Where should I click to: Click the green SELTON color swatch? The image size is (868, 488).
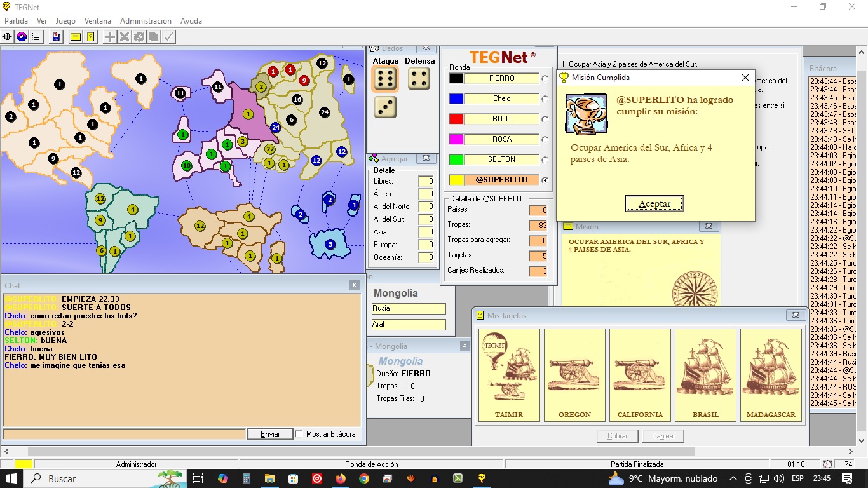456,159
